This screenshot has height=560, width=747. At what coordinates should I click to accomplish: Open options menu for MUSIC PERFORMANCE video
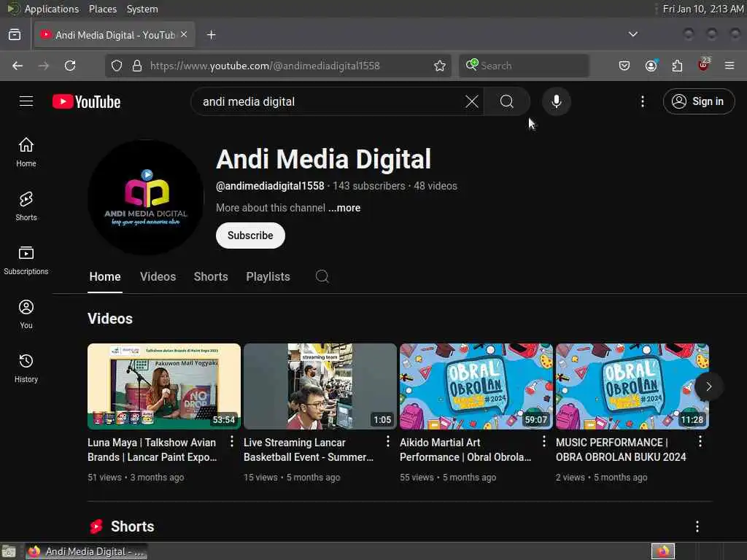tap(700, 442)
